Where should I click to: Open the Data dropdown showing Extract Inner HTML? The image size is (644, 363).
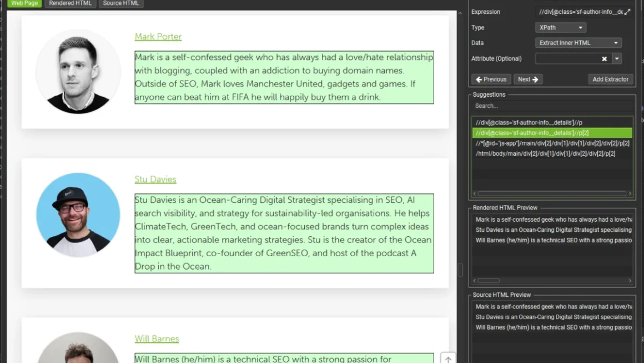click(578, 43)
